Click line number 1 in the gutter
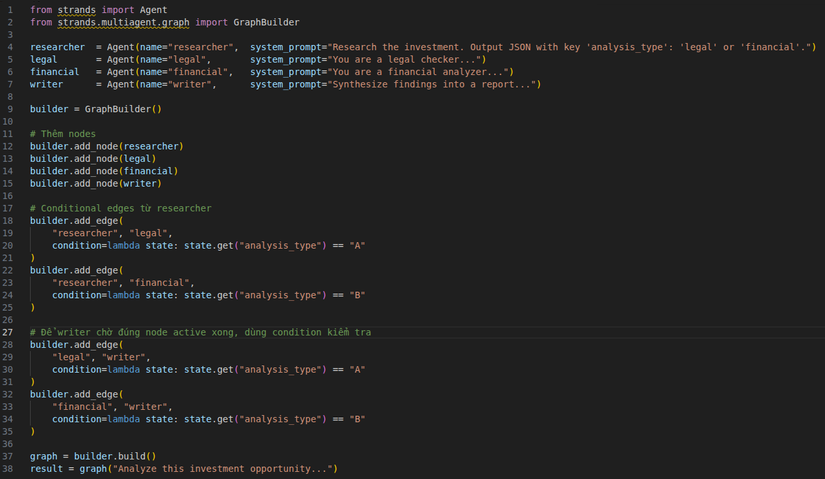Viewport: 825px width, 479px height. point(8,9)
